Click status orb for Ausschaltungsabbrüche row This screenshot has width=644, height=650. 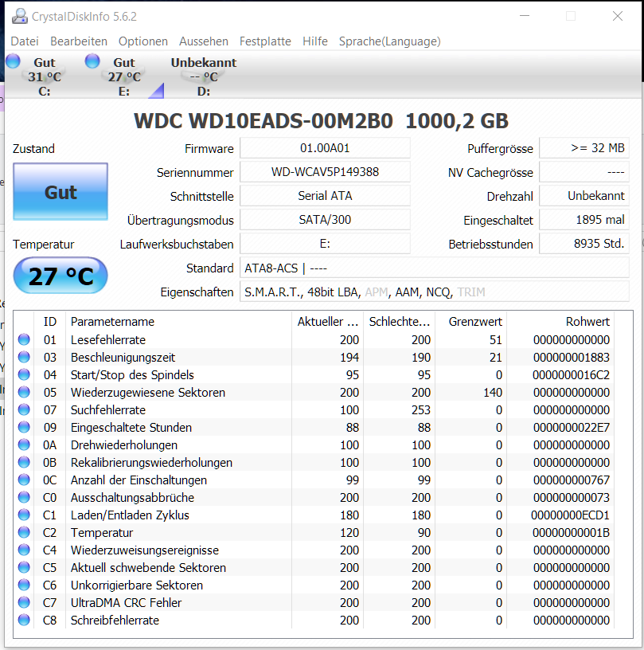(24, 497)
